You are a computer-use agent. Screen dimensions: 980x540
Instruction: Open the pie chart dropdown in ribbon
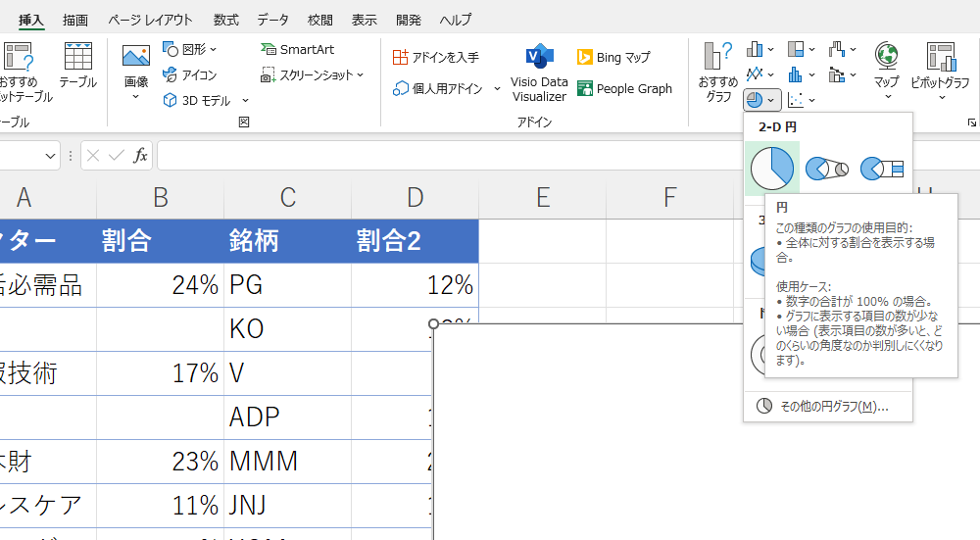coord(761,99)
